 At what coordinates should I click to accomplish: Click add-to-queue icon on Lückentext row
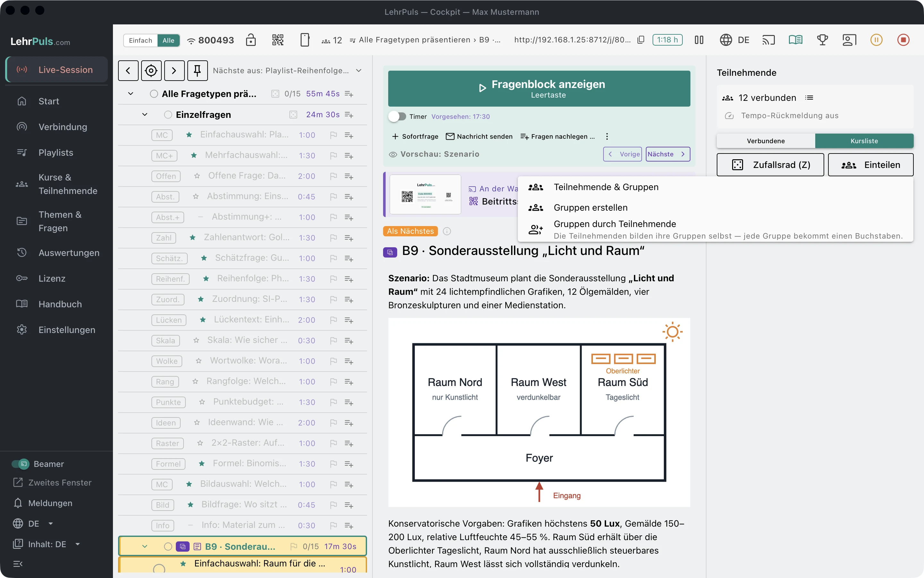click(x=349, y=320)
